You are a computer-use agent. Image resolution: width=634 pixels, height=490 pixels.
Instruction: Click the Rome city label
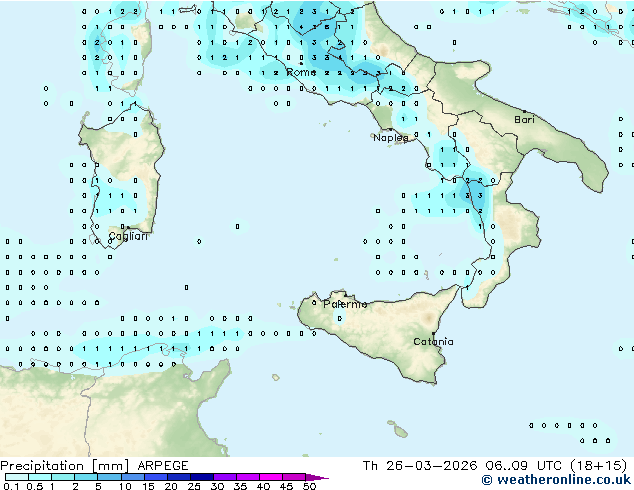(x=301, y=72)
